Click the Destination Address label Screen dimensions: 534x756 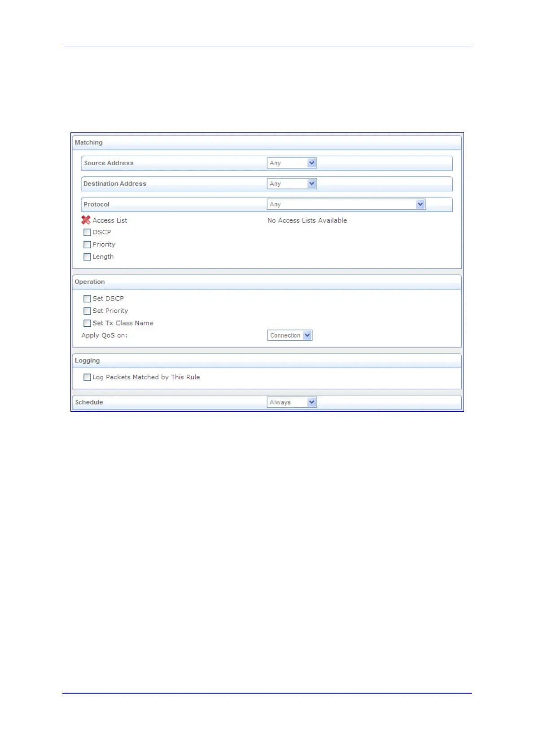point(115,184)
